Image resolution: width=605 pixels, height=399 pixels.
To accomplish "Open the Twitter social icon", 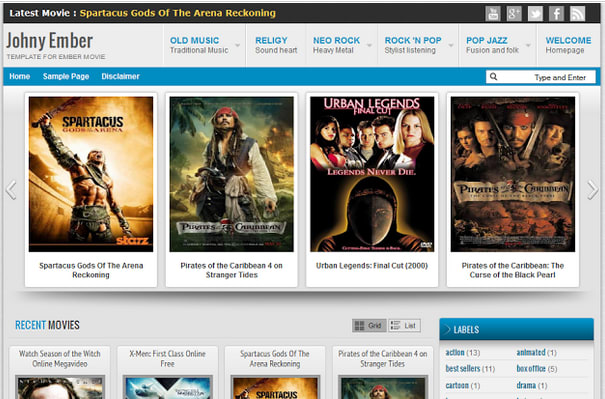I will (535, 14).
